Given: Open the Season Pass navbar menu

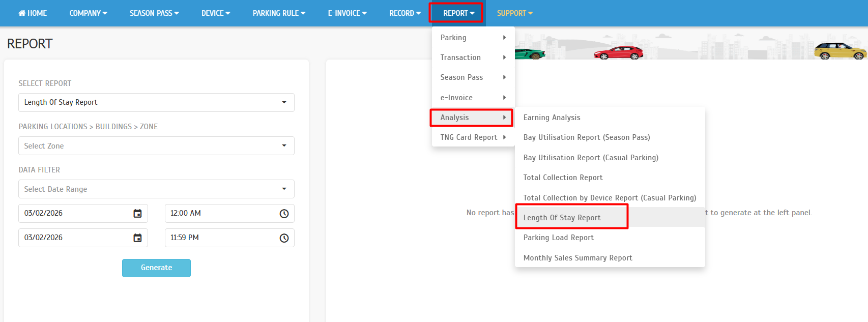Looking at the screenshot, I should (x=154, y=13).
